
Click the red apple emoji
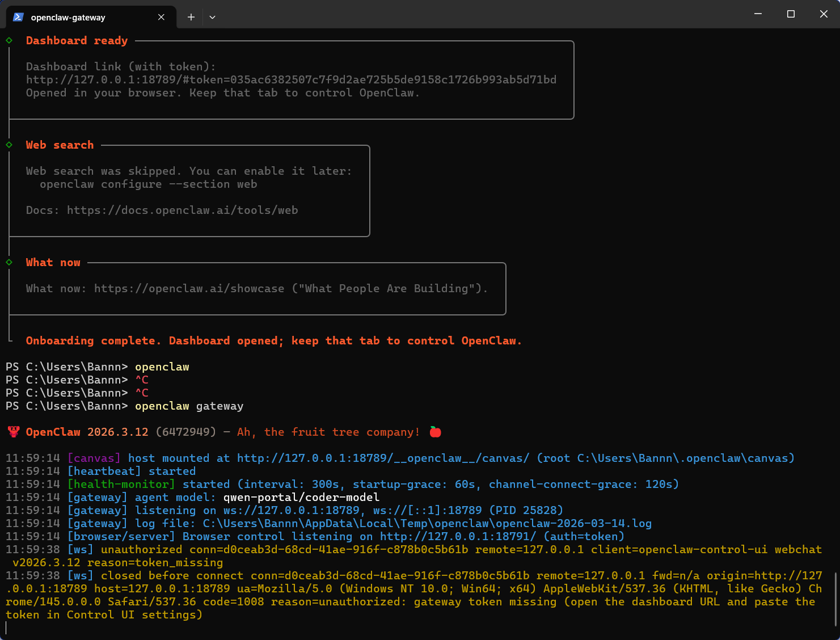(436, 432)
